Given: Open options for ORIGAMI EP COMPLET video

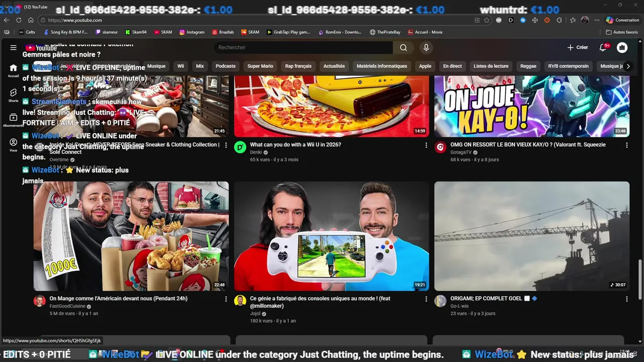Looking at the screenshot, I should coord(626,299).
